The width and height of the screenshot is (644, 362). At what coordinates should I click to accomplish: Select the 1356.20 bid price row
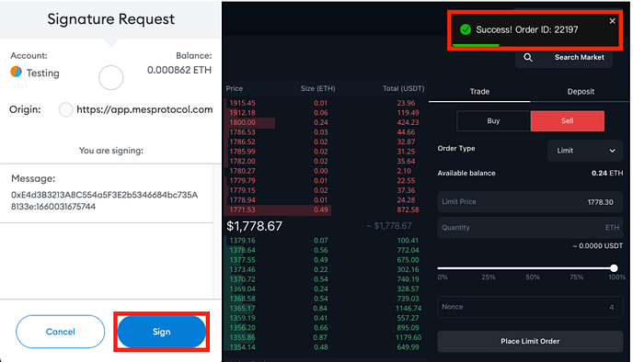coord(326,328)
